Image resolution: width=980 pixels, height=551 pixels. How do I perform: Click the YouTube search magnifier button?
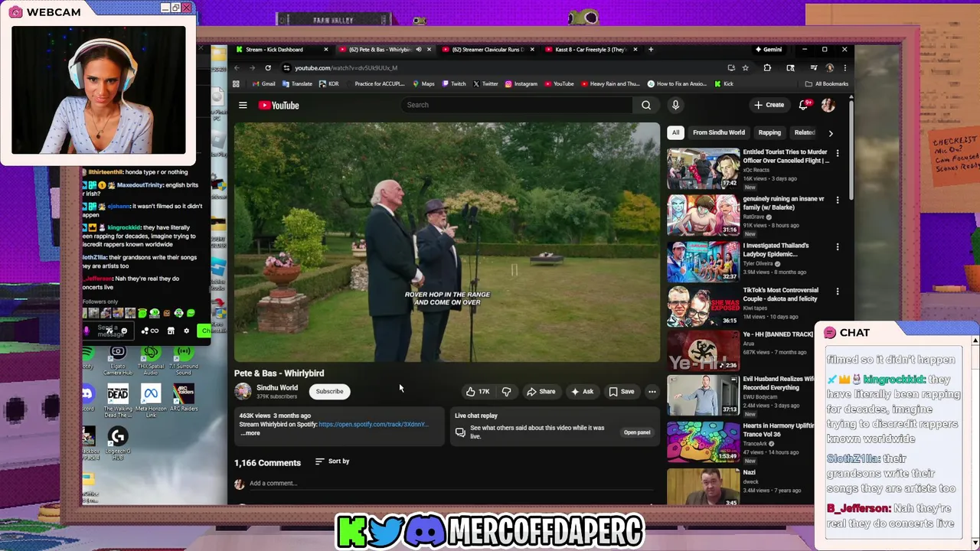point(646,105)
